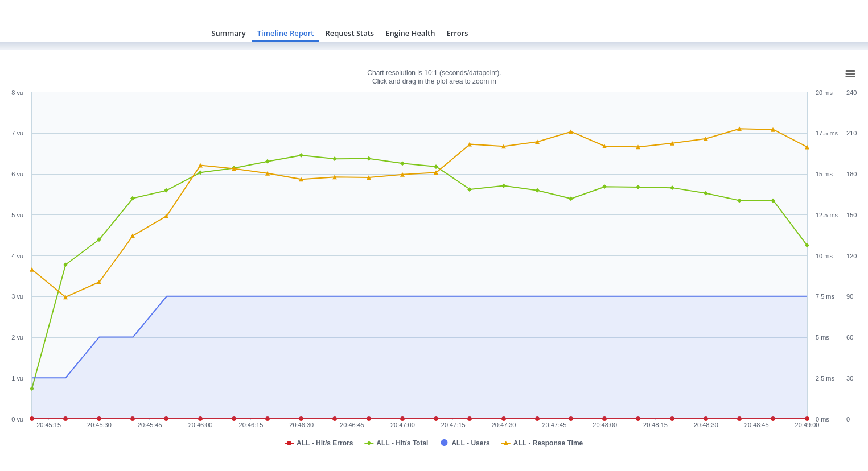868x471 pixels.
Task: Select the Timeline Report tab
Action: click(x=285, y=34)
